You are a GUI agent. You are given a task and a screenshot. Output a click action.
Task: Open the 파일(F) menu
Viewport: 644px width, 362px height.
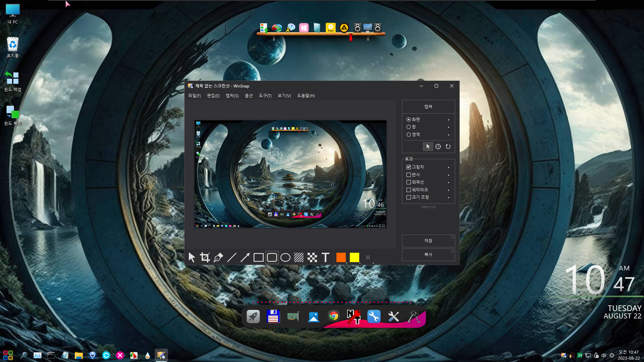(x=194, y=96)
